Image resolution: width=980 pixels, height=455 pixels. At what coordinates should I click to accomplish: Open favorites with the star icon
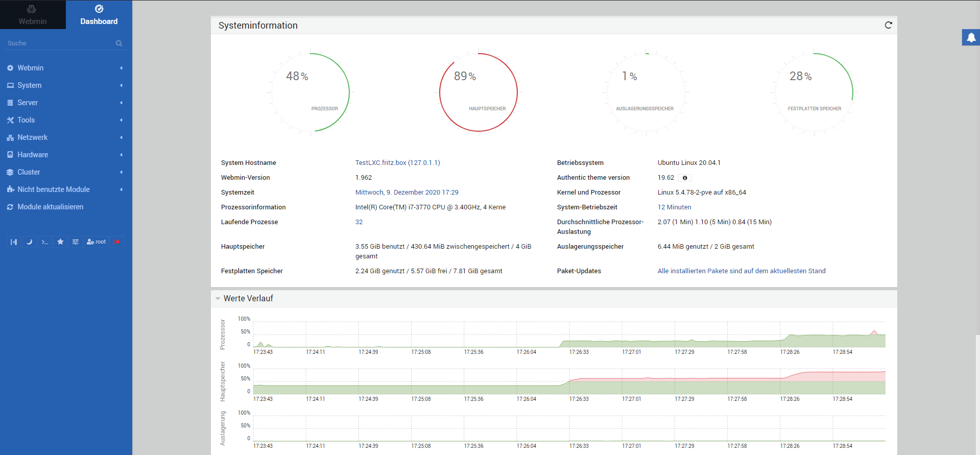coord(60,242)
